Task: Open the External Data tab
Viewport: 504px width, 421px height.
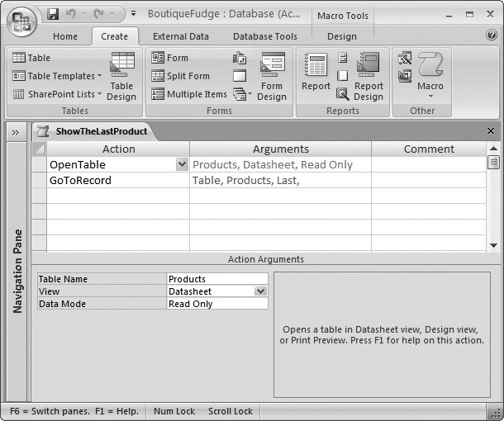Action: [x=182, y=36]
